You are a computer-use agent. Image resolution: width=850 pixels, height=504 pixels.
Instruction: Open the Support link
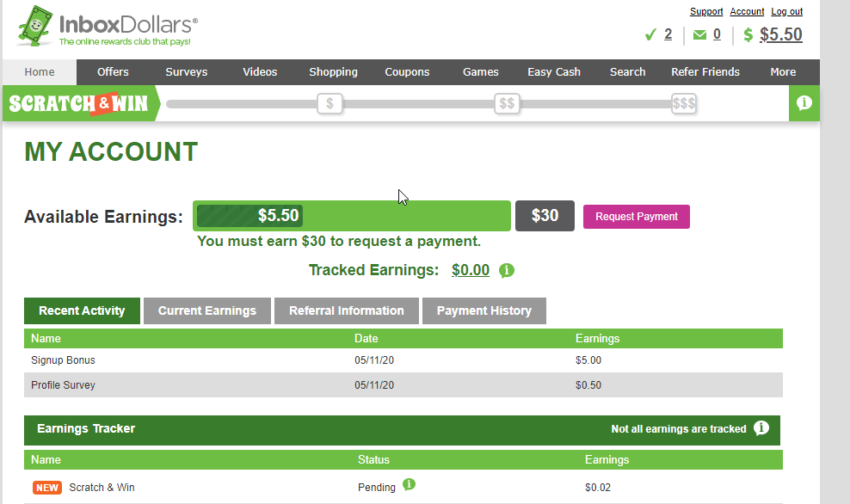pos(706,11)
